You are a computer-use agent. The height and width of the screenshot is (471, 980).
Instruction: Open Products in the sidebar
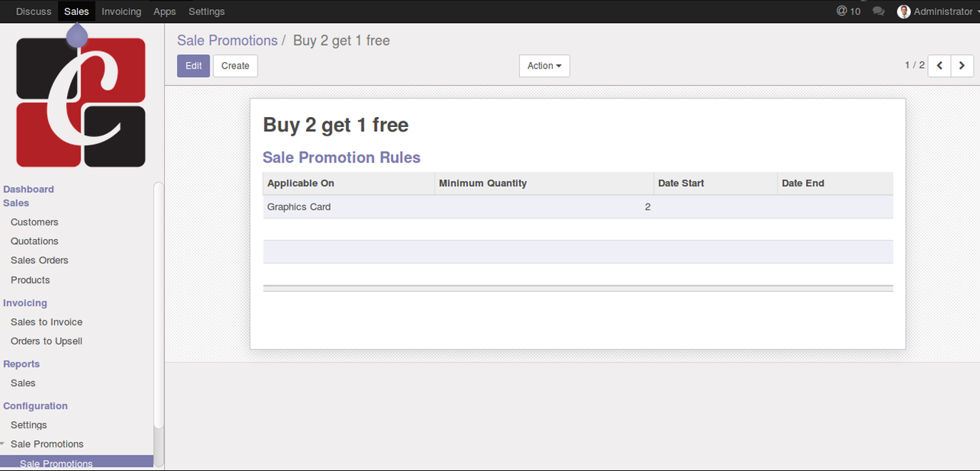[30, 280]
